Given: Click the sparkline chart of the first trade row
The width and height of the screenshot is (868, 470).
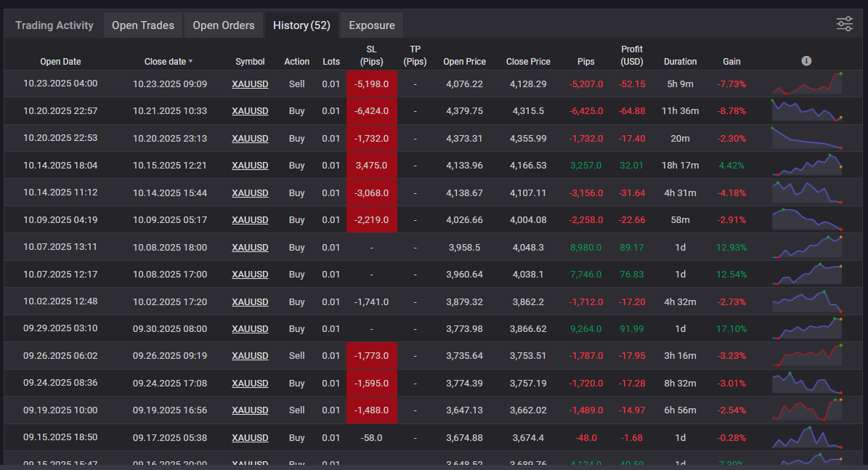Looking at the screenshot, I should point(807,84).
